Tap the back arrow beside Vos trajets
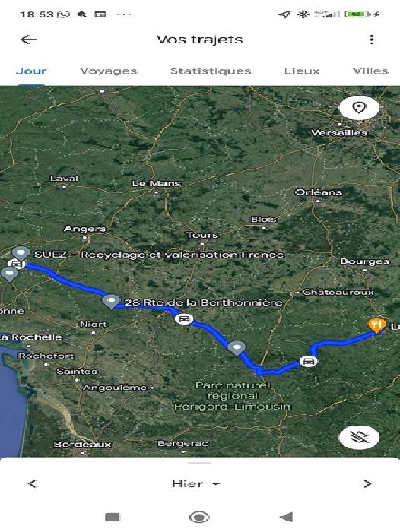Screen dimensions: 400x532 click(x=28, y=40)
